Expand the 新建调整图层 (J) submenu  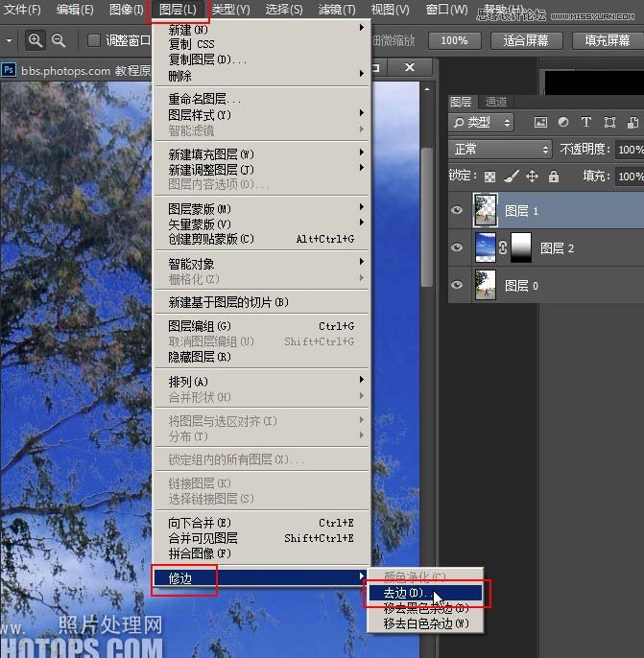point(263,170)
